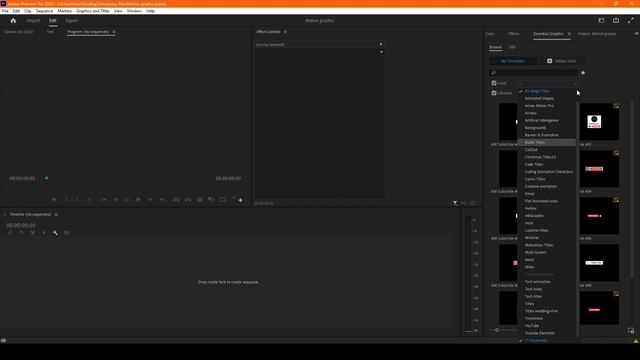Go to the Home screen icon
Viewport: 640px width, 360px height.
tap(13, 20)
